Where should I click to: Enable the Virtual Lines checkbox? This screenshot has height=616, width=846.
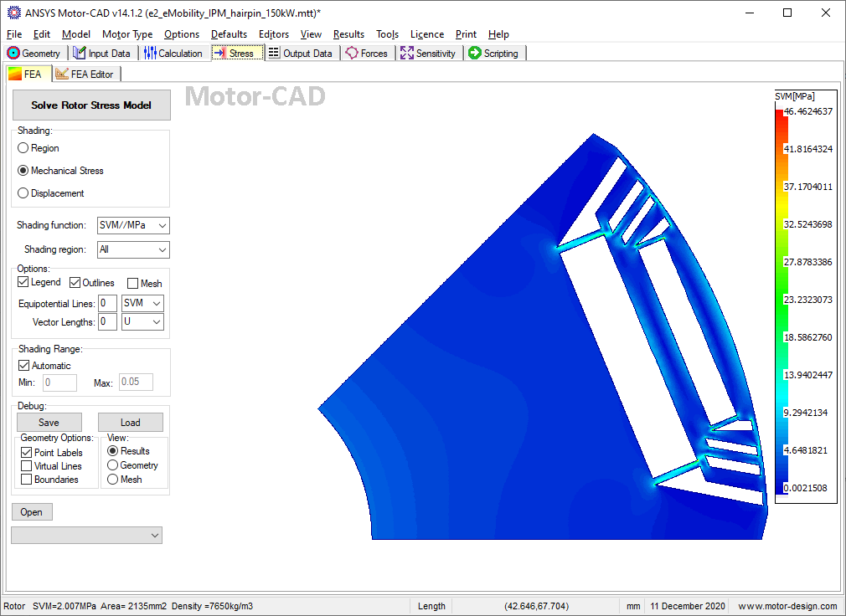point(27,465)
